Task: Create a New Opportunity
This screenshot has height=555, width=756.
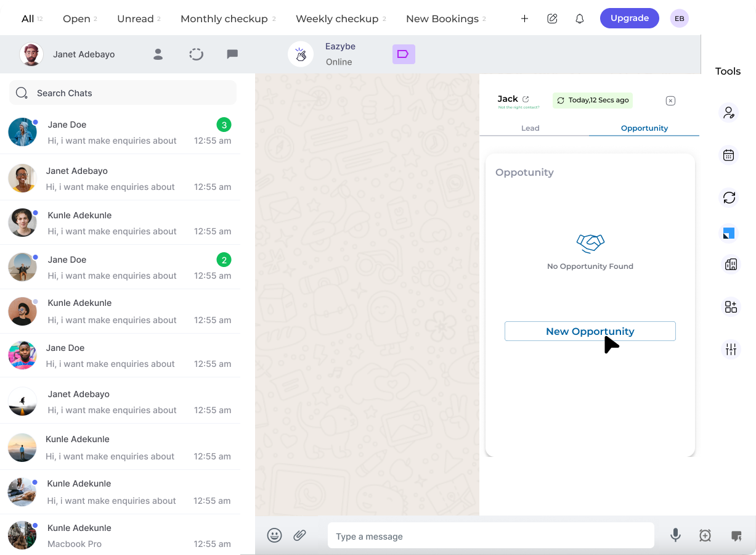Action: pyautogui.click(x=590, y=331)
